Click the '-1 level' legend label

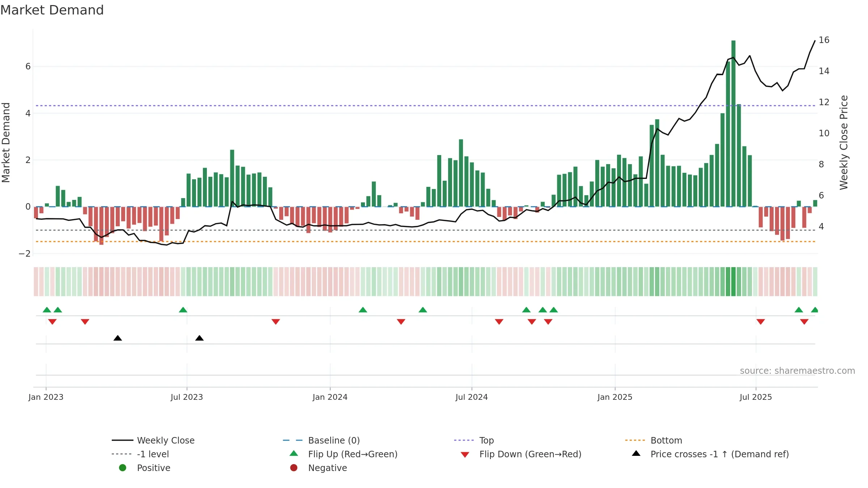153,454
